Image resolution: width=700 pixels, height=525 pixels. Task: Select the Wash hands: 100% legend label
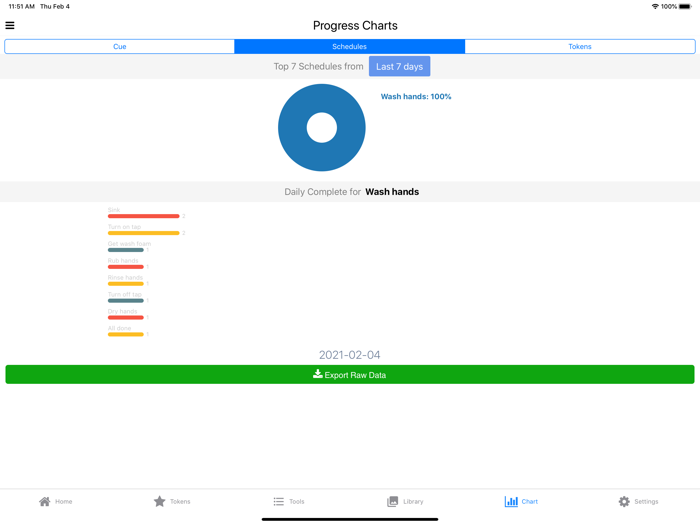pos(416,96)
